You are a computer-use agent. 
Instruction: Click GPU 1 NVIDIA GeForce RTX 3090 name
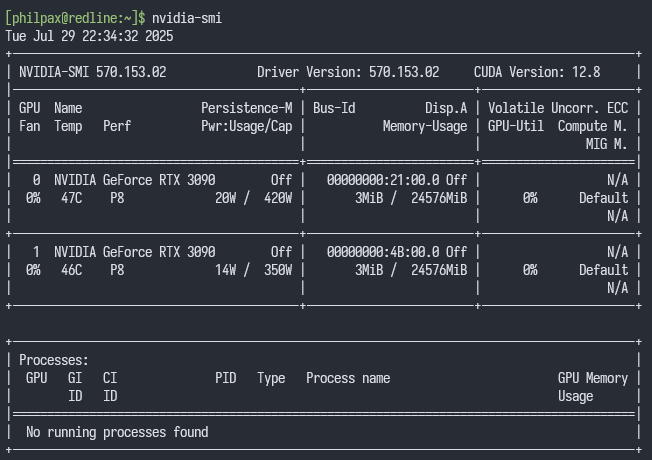[x=134, y=252]
